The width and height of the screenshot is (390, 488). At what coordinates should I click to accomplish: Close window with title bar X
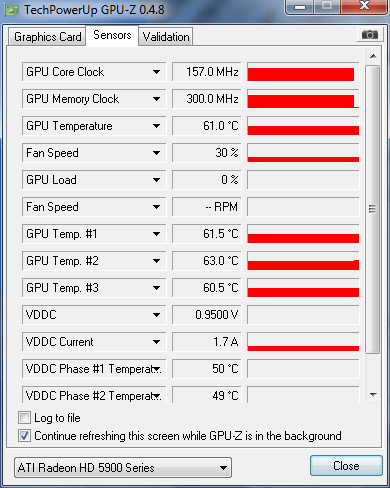[x=364, y=6]
